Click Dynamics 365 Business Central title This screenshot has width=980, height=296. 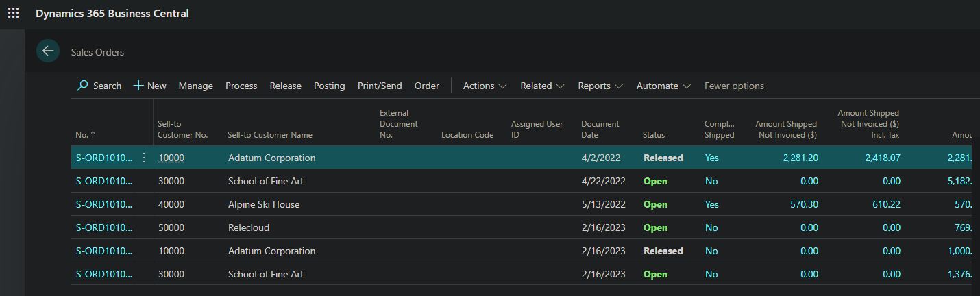click(x=112, y=13)
